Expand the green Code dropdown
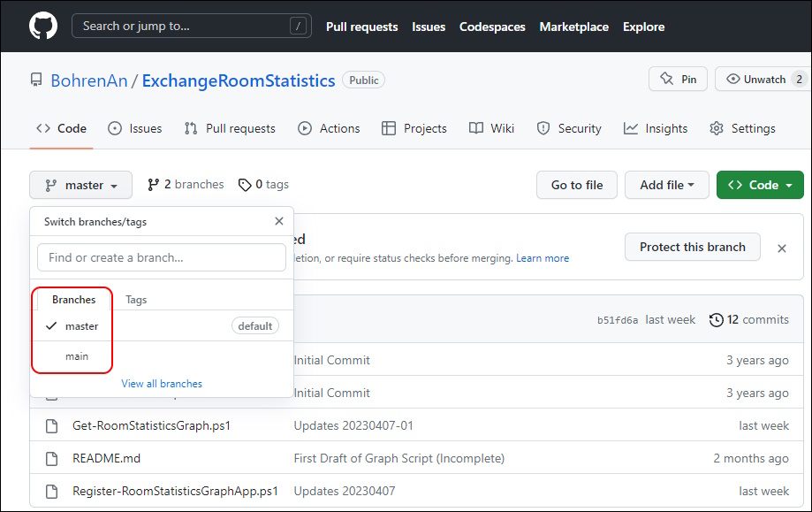The width and height of the screenshot is (812, 512). [x=759, y=185]
